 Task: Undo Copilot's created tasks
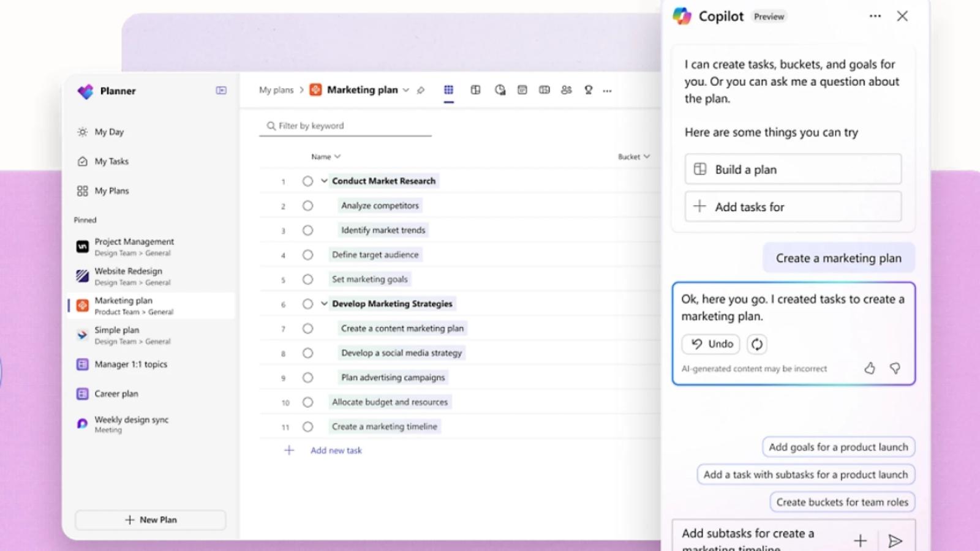711,344
